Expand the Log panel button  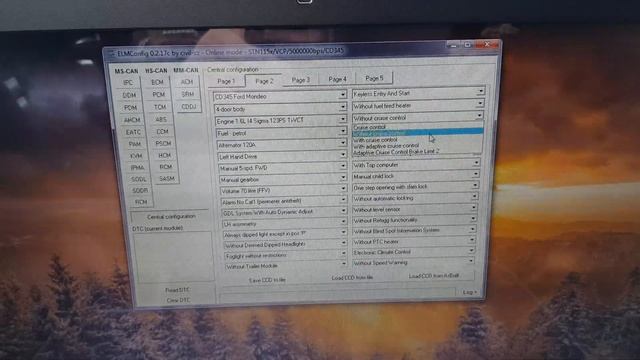469,292
